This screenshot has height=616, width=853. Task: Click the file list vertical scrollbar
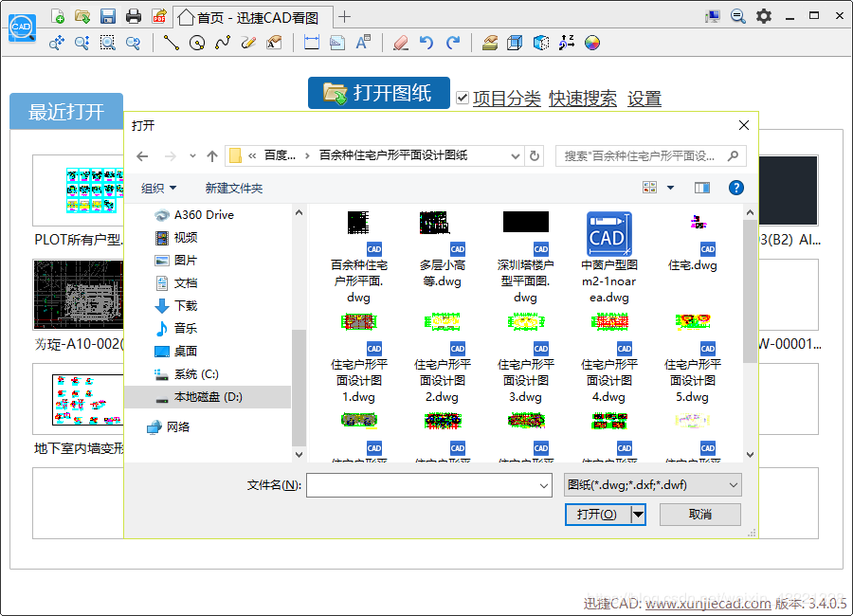(750, 291)
